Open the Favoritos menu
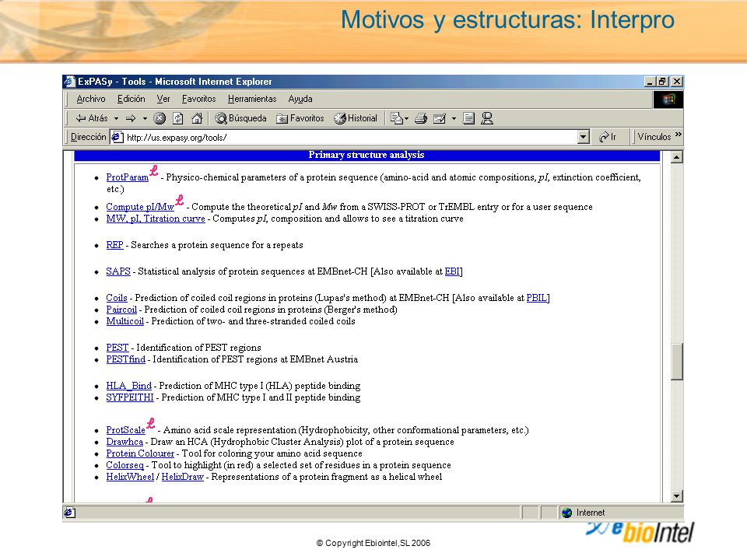 coord(198,99)
